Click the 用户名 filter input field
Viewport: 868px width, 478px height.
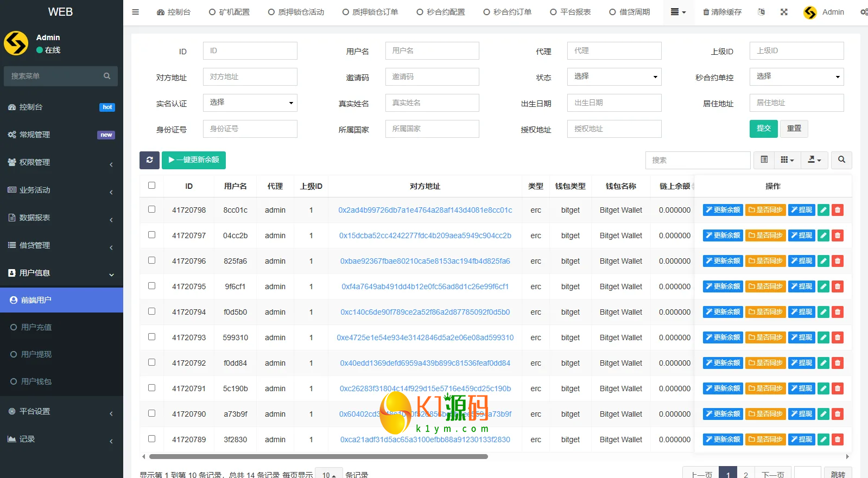(432, 50)
